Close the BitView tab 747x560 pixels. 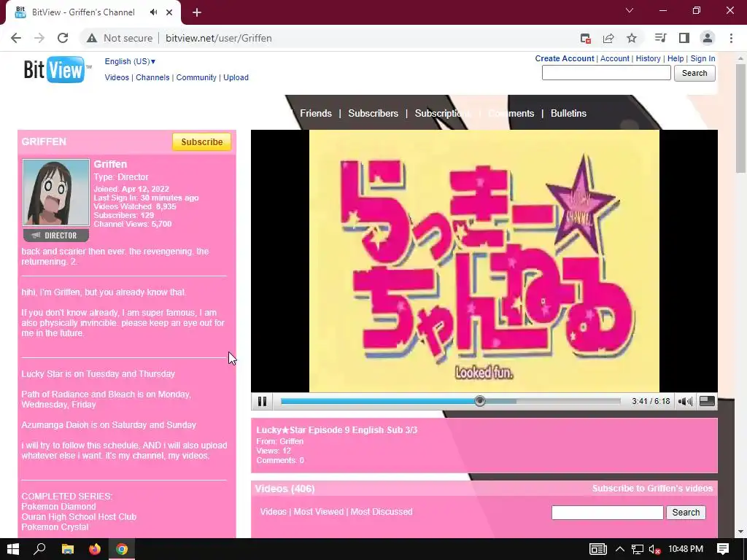(169, 12)
